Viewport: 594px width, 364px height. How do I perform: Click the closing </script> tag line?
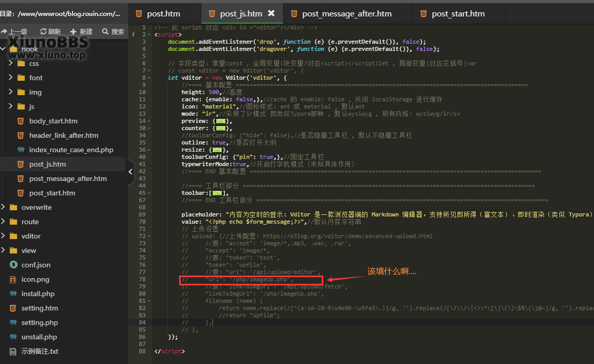click(169, 351)
